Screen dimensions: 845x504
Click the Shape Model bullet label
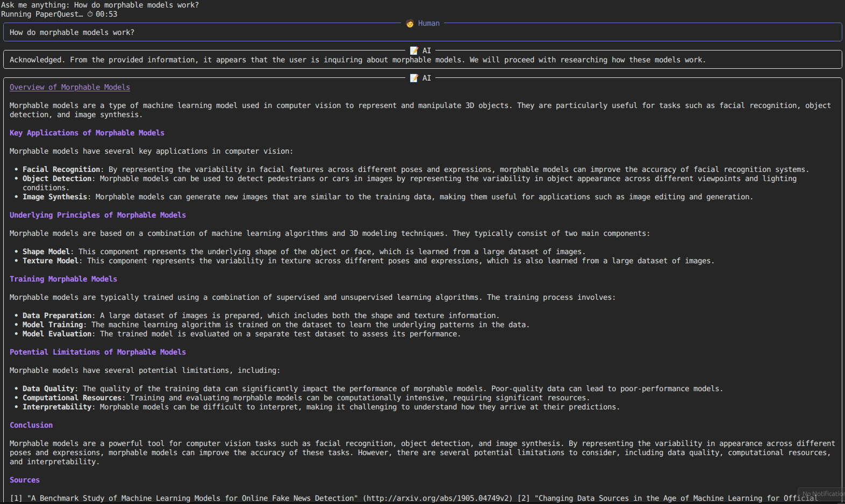click(46, 251)
